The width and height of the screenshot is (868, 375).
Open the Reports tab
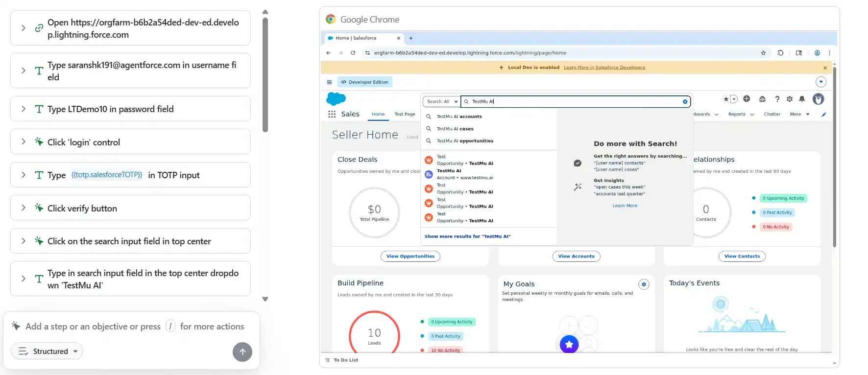(x=737, y=114)
